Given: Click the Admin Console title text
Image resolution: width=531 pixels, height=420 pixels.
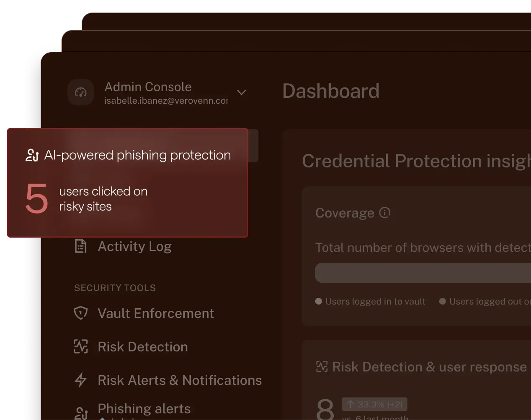Looking at the screenshot, I should (148, 87).
